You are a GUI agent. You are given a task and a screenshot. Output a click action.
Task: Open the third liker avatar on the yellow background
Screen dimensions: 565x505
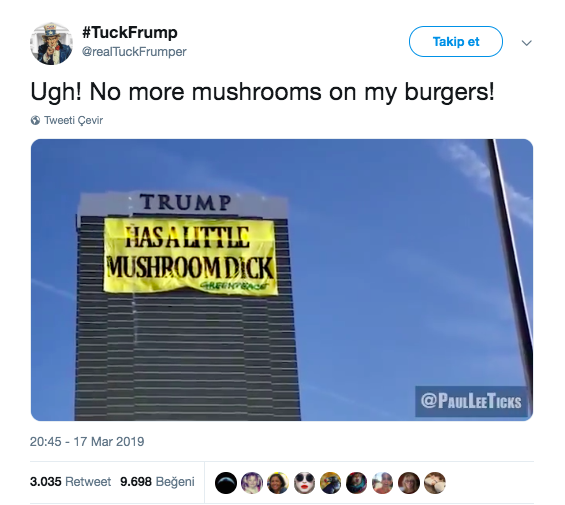278,483
